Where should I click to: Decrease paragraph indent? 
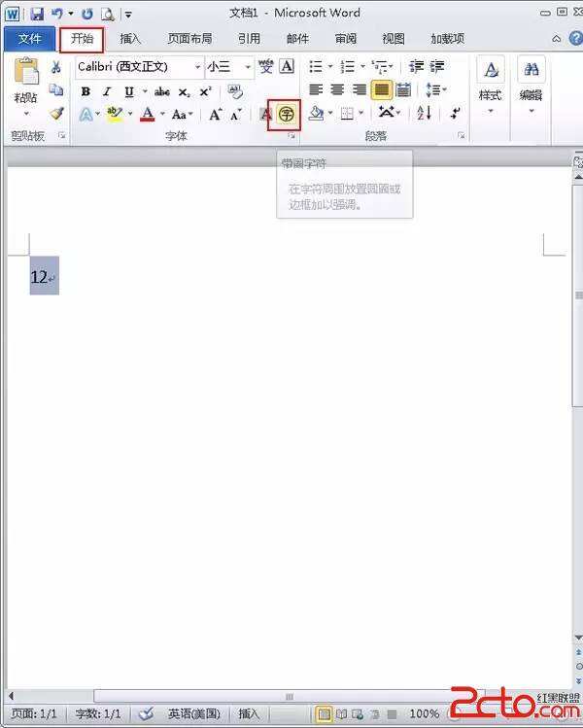tap(416, 67)
